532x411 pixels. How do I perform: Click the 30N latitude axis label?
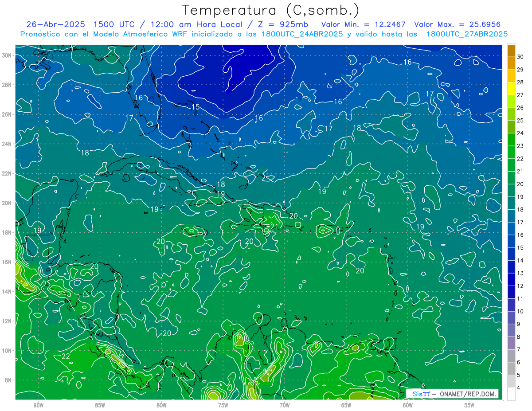pyautogui.click(x=7, y=55)
